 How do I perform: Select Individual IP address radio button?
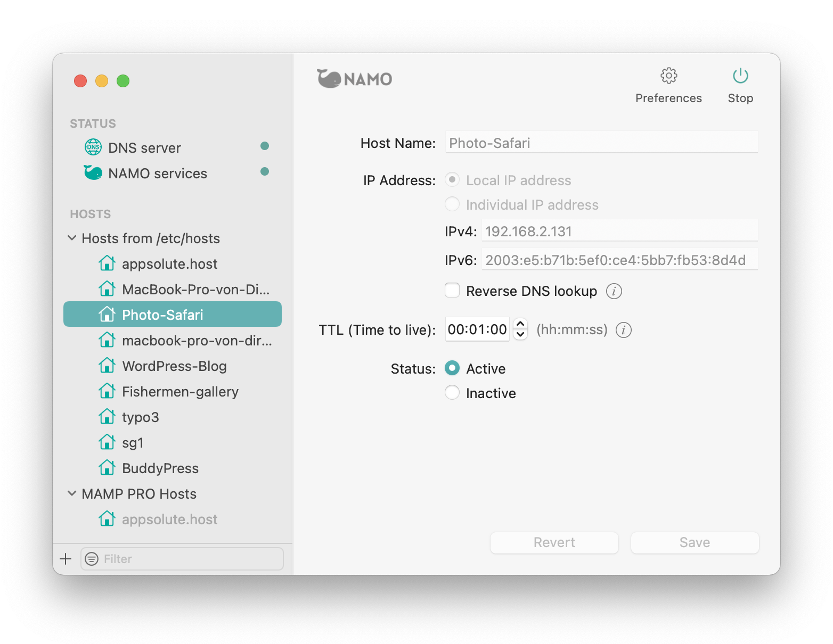(x=452, y=204)
